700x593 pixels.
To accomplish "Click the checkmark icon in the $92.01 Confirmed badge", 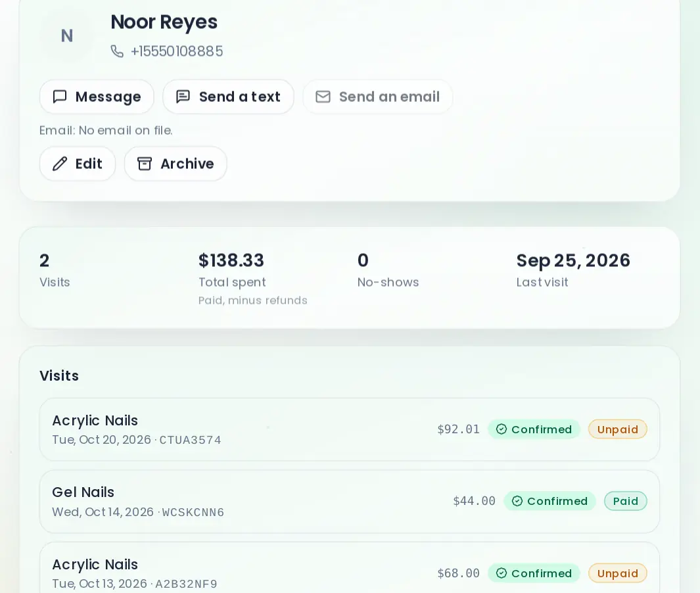I will pos(502,429).
